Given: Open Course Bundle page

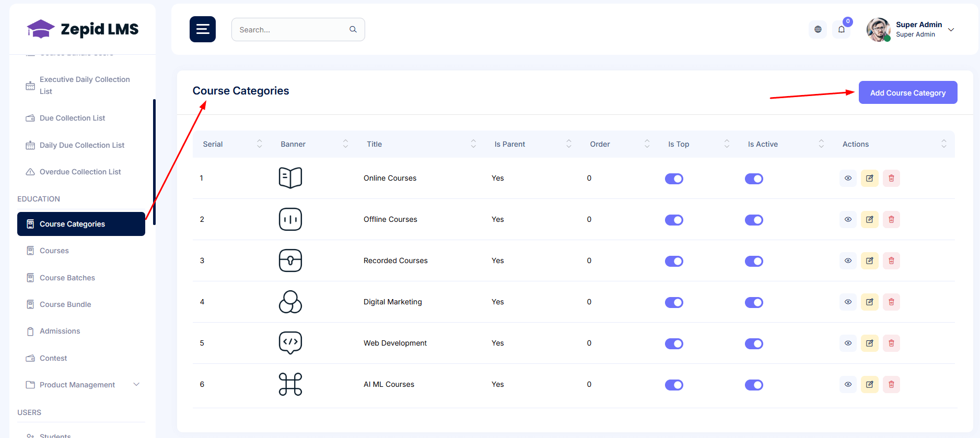Looking at the screenshot, I should coord(81,304).
